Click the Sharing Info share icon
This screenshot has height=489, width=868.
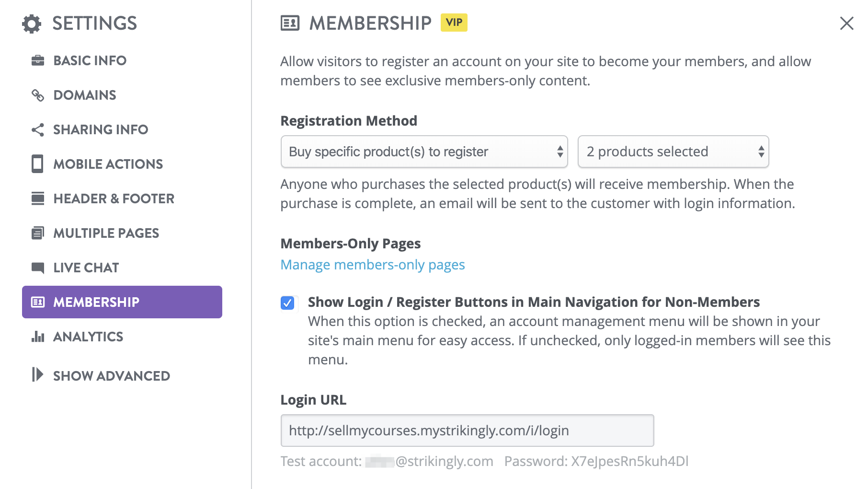[38, 129]
